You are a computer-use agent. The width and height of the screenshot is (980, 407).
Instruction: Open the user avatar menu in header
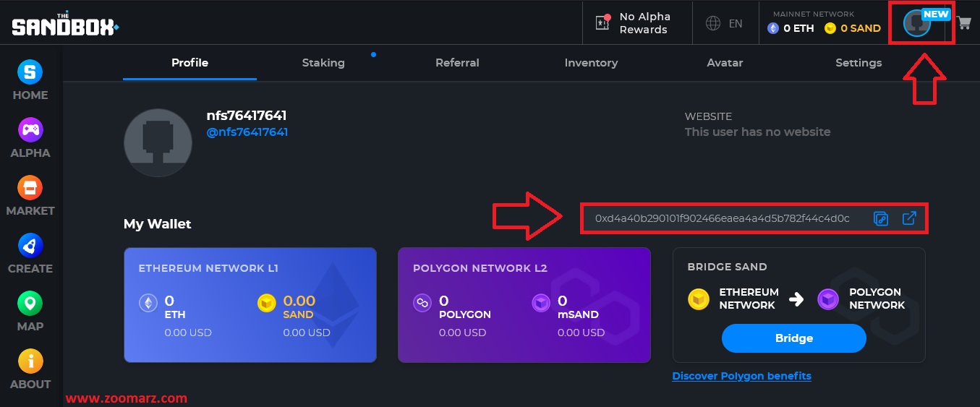click(917, 25)
